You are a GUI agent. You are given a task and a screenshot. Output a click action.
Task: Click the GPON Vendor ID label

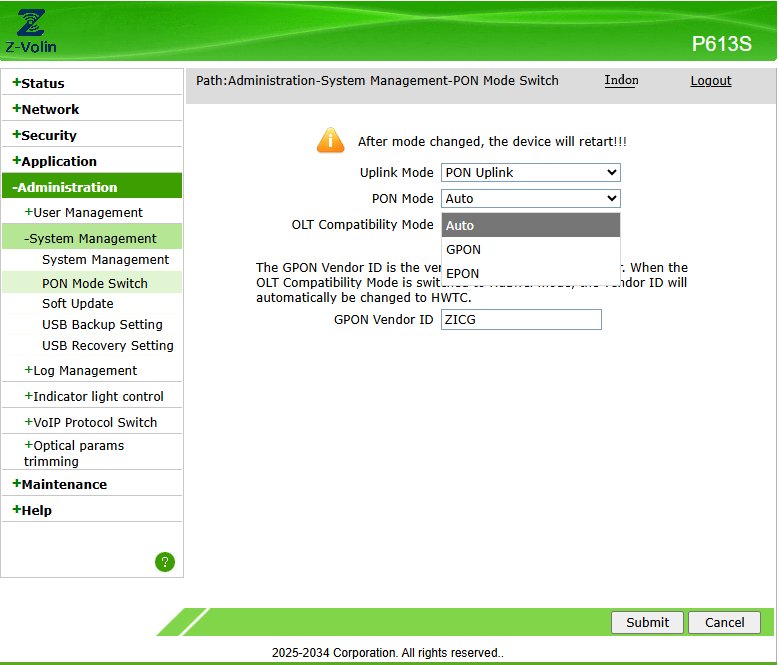pyautogui.click(x=384, y=319)
